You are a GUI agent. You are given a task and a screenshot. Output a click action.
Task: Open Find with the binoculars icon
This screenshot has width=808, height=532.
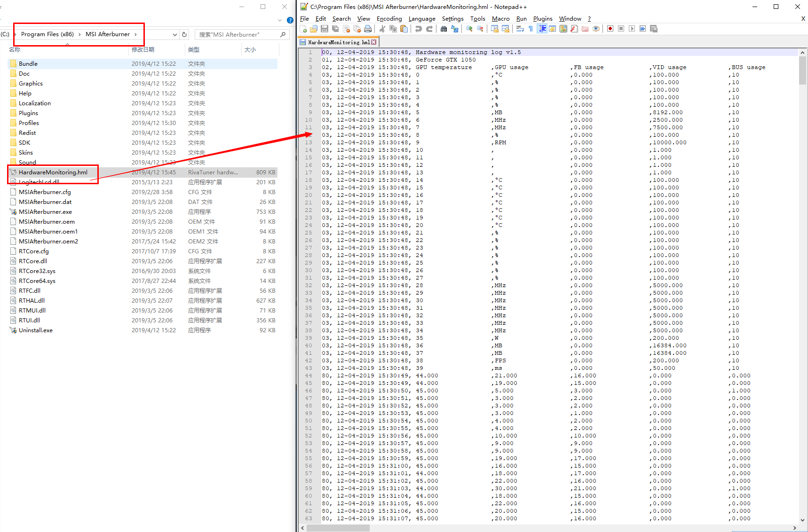click(444, 29)
